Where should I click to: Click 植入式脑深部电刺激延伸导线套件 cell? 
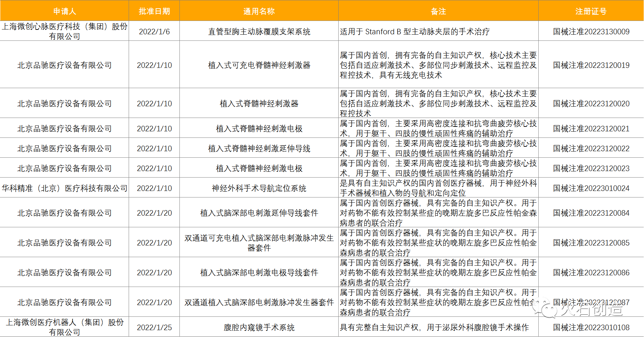point(259,213)
